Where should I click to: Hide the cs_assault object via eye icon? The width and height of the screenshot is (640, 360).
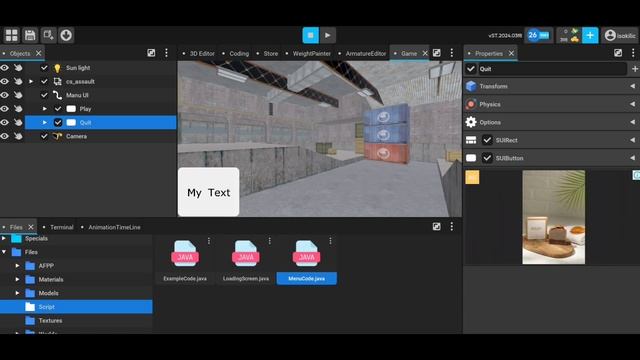tap(4, 82)
